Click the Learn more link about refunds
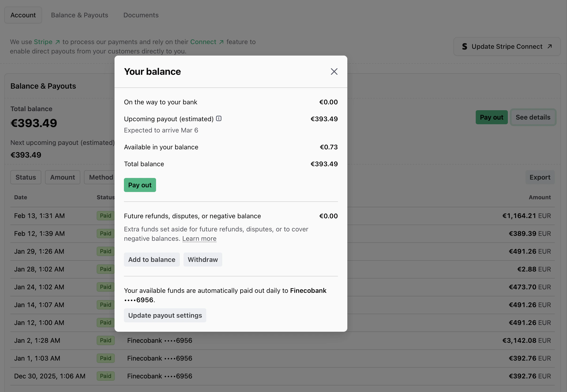Viewport: 567px width, 392px height. point(199,238)
